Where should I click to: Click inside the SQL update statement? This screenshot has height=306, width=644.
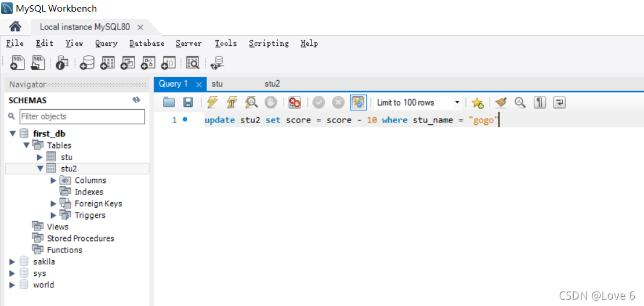pyautogui.click(x=351, y=120)
